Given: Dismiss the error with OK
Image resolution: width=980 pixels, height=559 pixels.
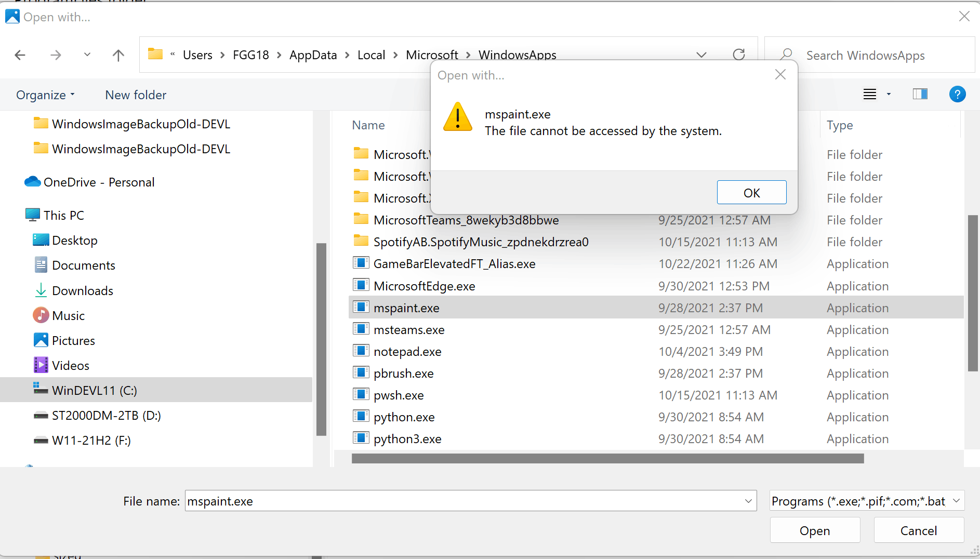Looking at the screenshot, I should (x=751, y=193).
